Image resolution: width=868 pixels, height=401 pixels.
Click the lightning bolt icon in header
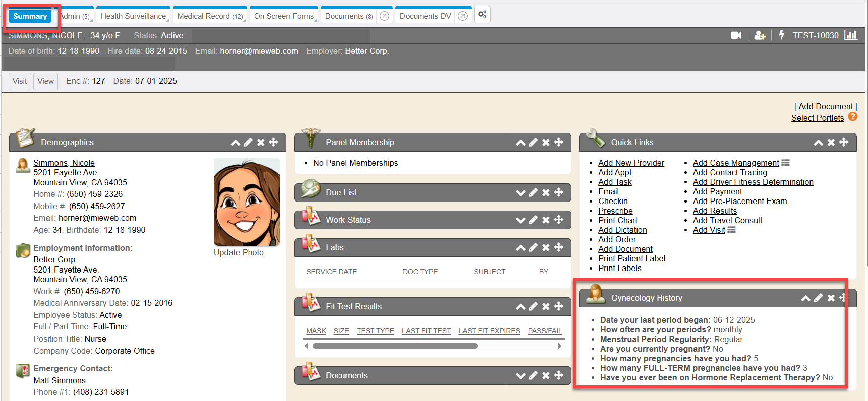[x=781, y=35]
